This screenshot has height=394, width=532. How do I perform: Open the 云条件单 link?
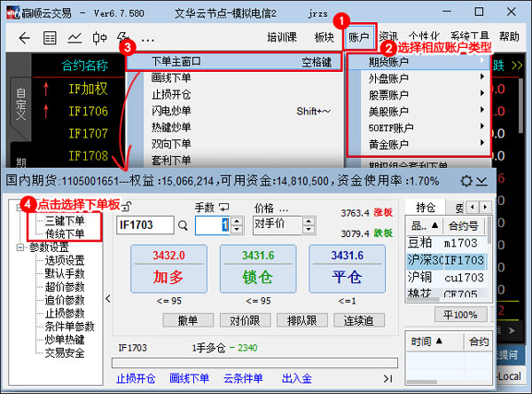coord(243,378)
